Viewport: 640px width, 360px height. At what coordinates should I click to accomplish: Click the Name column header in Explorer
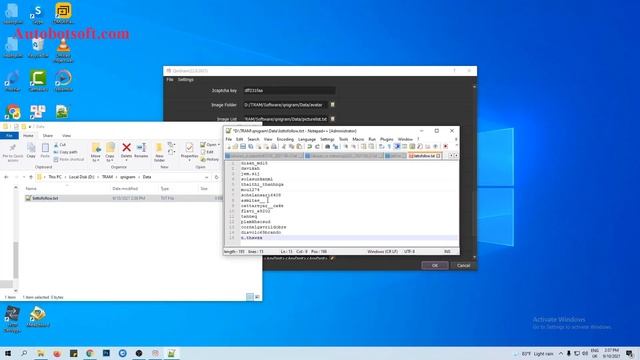click(31, 189)
